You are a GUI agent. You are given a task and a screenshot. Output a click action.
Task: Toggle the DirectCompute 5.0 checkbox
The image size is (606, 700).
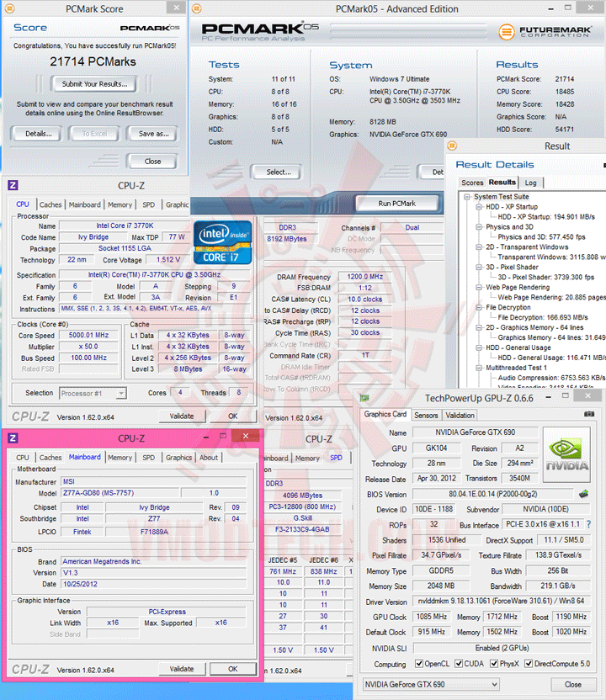(529, 663)
